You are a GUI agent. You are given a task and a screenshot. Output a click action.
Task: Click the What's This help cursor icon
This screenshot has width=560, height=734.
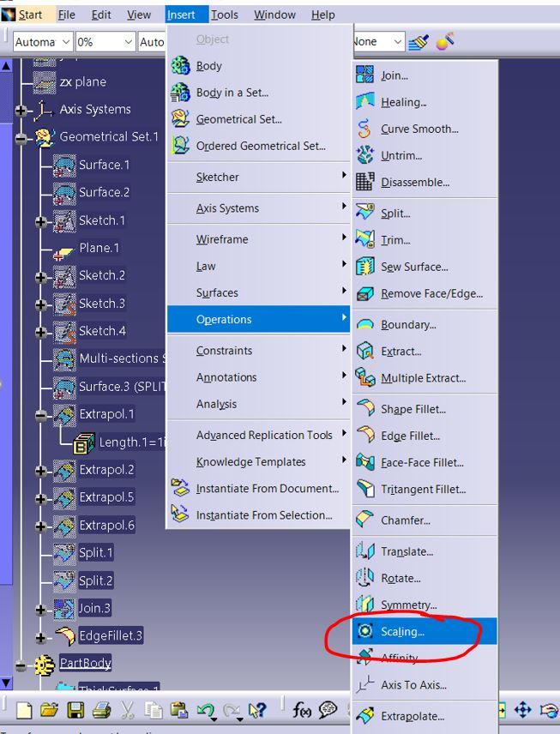point(256,710)
